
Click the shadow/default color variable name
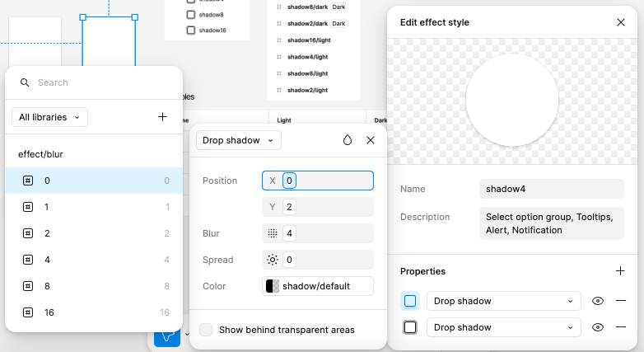click(316, 286)
